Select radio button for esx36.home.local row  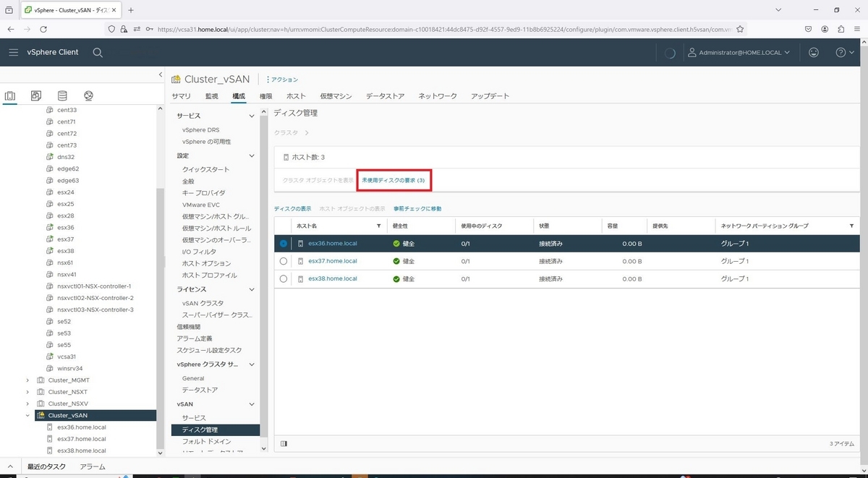click(283, 244)
